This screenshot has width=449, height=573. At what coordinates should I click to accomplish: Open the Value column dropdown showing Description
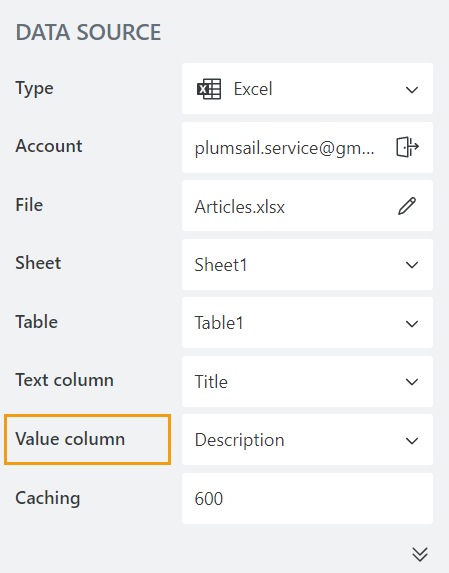click(x=307, y=440)
